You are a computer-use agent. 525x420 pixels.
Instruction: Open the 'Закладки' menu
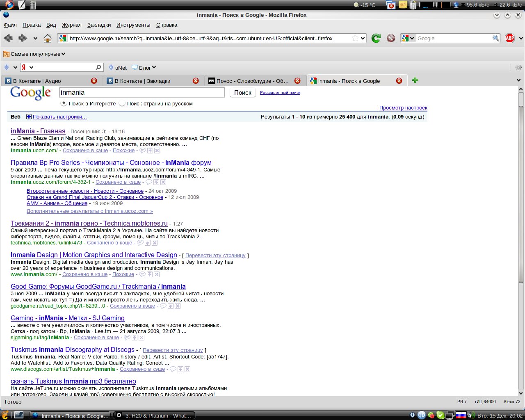click(x=99, y=25)
